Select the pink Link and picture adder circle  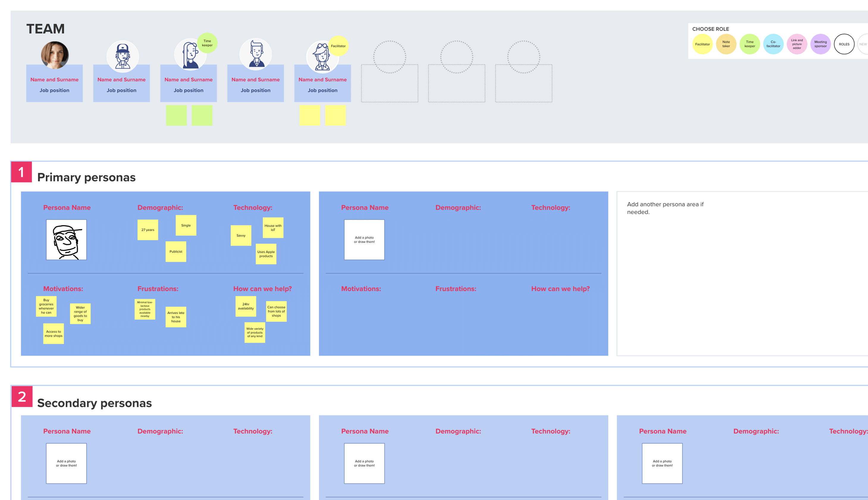[797, 44]
